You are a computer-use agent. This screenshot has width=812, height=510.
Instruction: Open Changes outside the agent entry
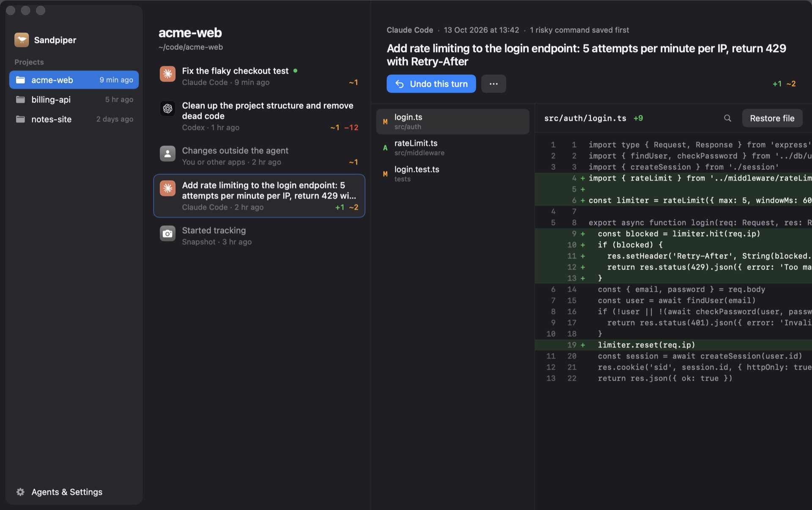259,156
